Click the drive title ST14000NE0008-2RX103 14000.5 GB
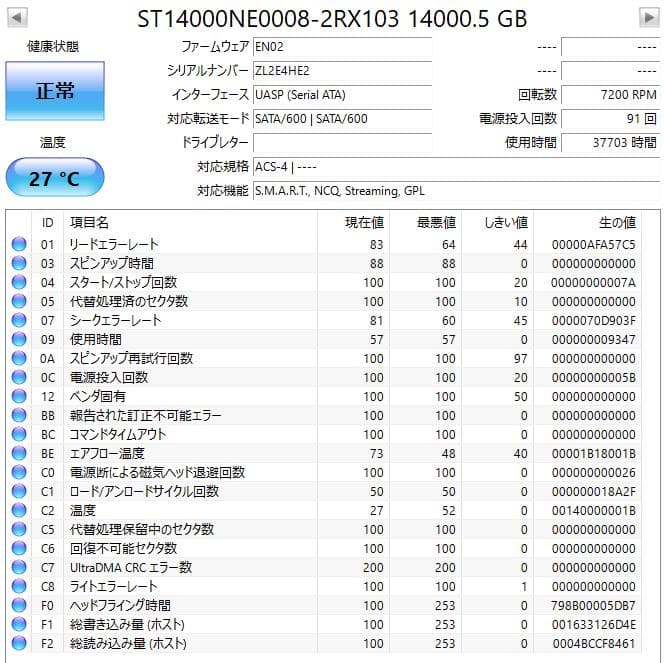 point(332,19)
